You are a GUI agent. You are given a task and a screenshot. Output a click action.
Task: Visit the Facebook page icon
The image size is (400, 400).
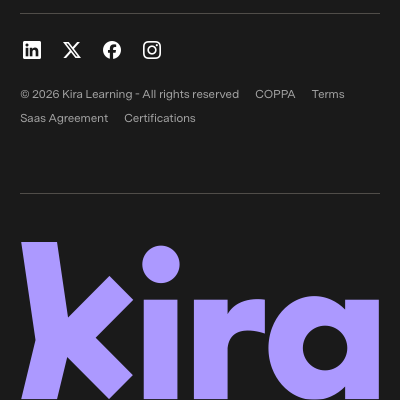coord(112,50)
